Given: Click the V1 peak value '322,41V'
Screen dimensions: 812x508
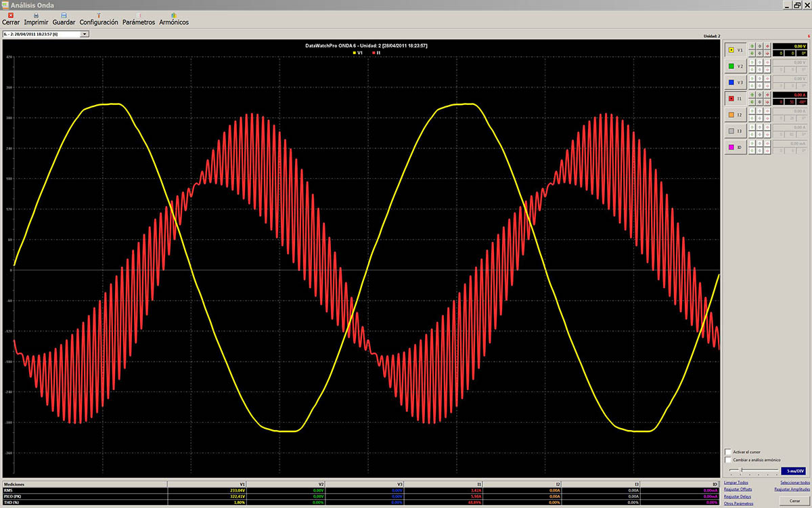Looking at the screenshot, I should pos(236,496).
